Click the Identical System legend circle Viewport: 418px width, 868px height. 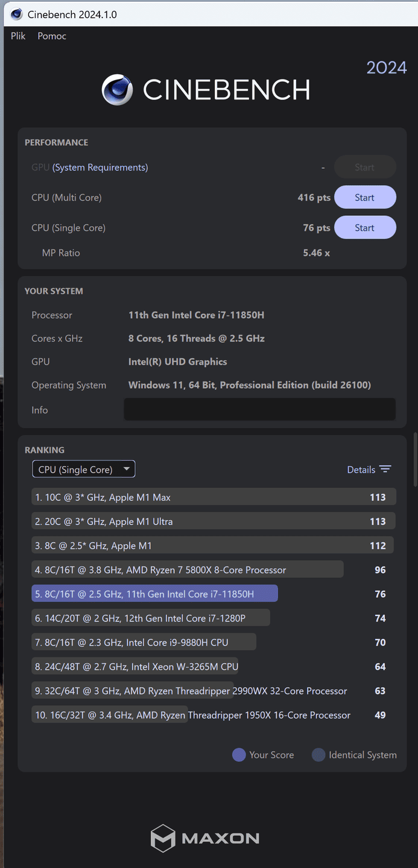(318, 755)
